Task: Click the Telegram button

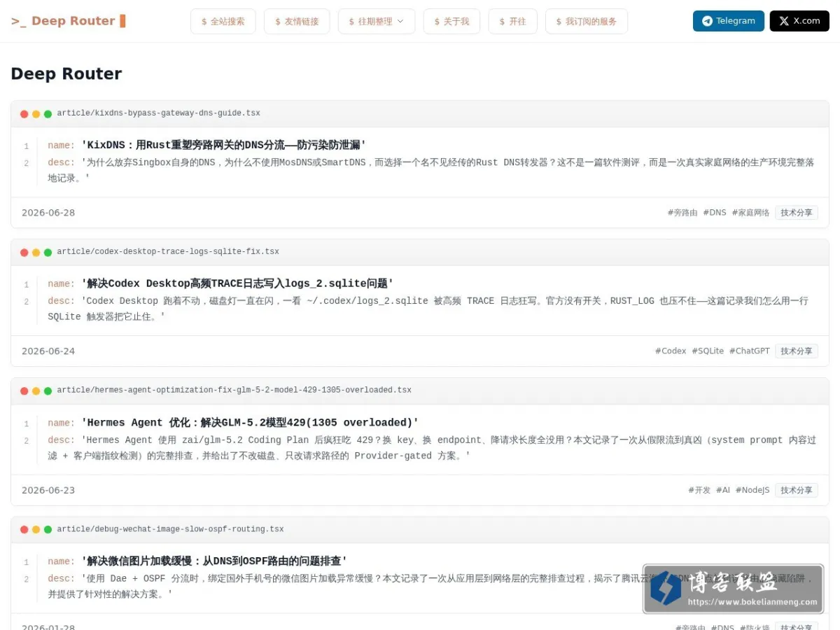Action: (x=729, y=21)
